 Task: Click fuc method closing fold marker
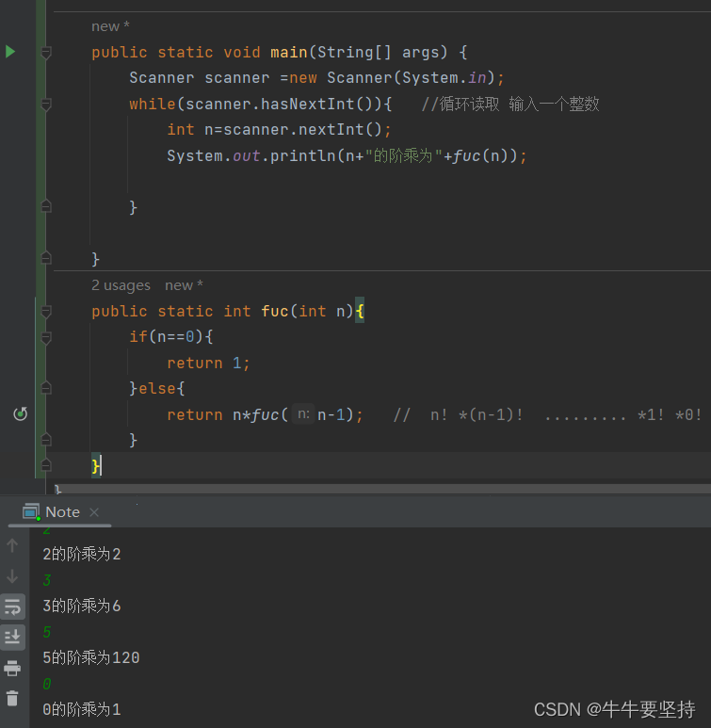coord(46,464)
